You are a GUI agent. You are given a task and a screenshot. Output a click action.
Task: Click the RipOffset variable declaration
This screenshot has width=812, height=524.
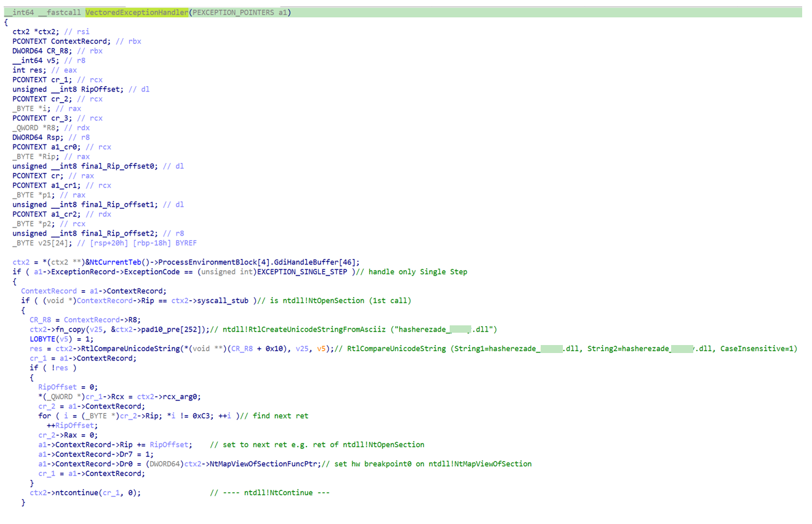click(81, 89)
